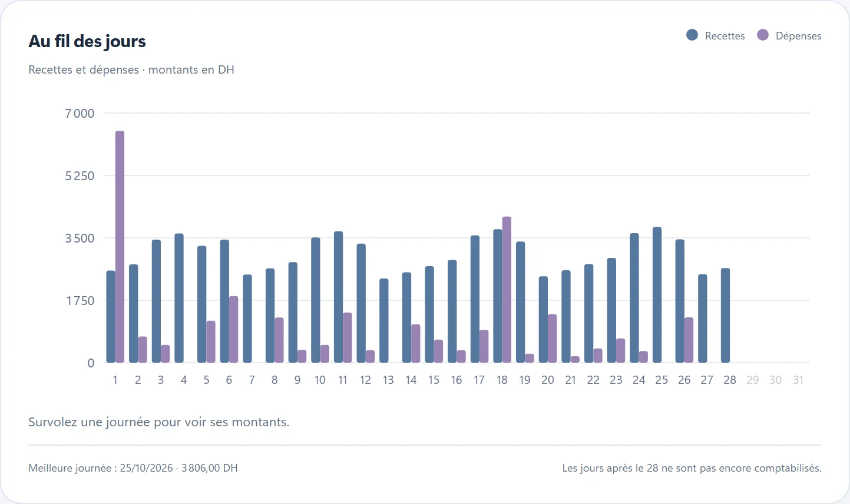Click x-axis day label 22
This screenshot has height=504, width=850.
coord(593,380)
